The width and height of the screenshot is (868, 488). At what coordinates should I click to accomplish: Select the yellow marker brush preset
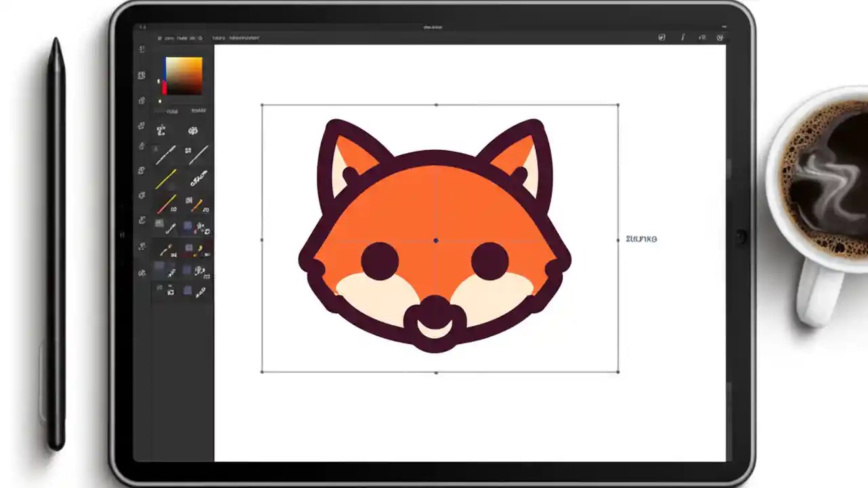(167, 179)
